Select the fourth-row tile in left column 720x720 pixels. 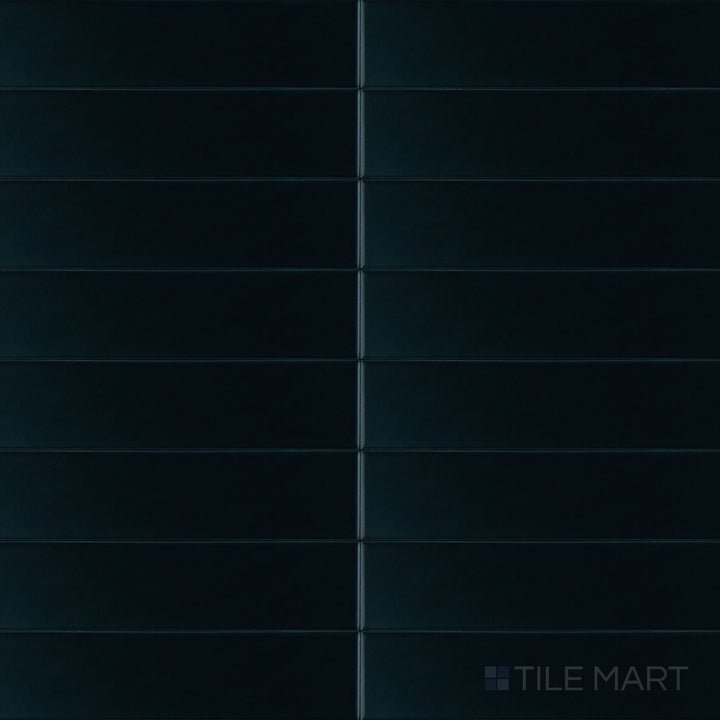click(x=178, y=315)
